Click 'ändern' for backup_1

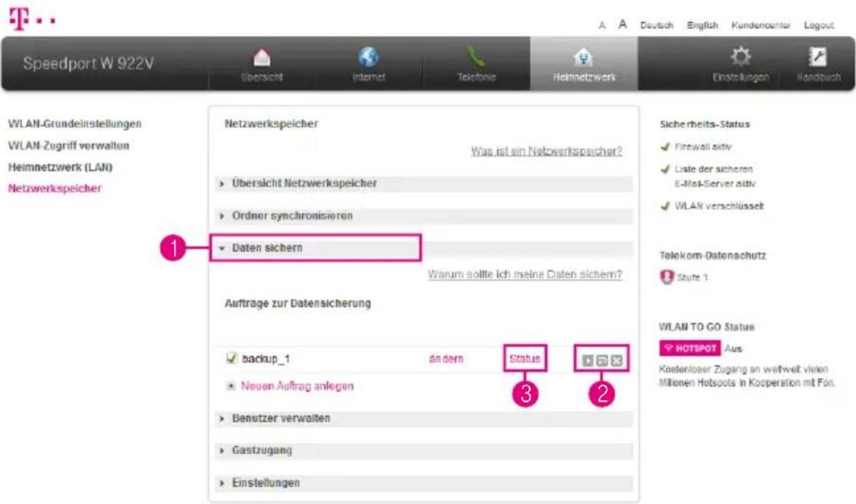[446, 359]
